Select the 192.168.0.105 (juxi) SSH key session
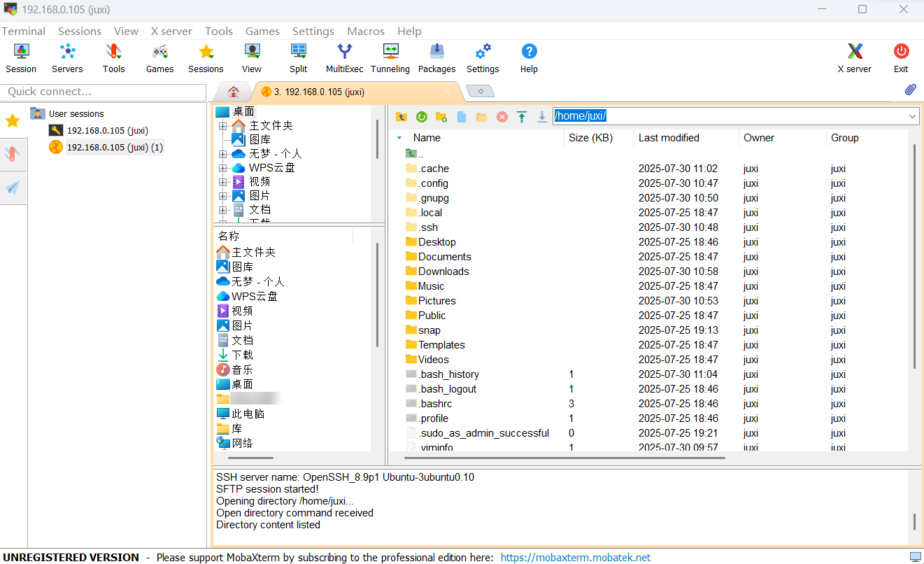This screenshot has width=924, height=564. pos(99,130)
